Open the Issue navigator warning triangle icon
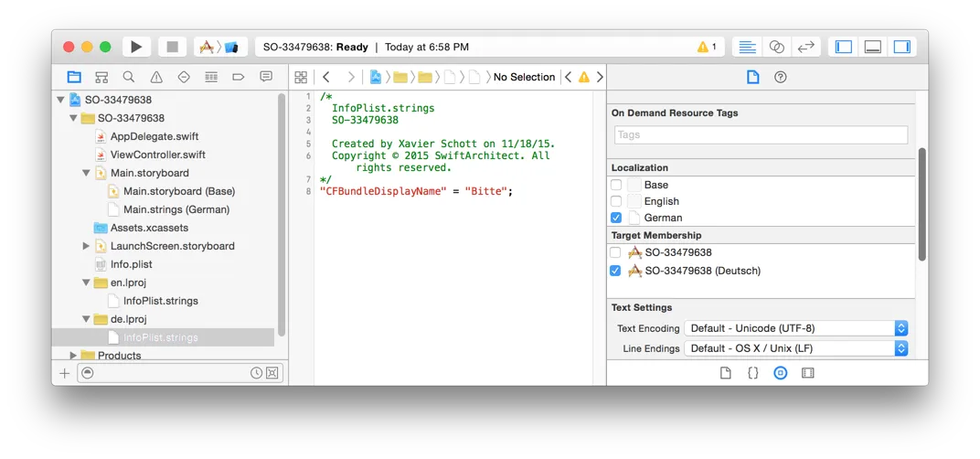This screenshot has width=980, height=459. (x=156, y=77)
